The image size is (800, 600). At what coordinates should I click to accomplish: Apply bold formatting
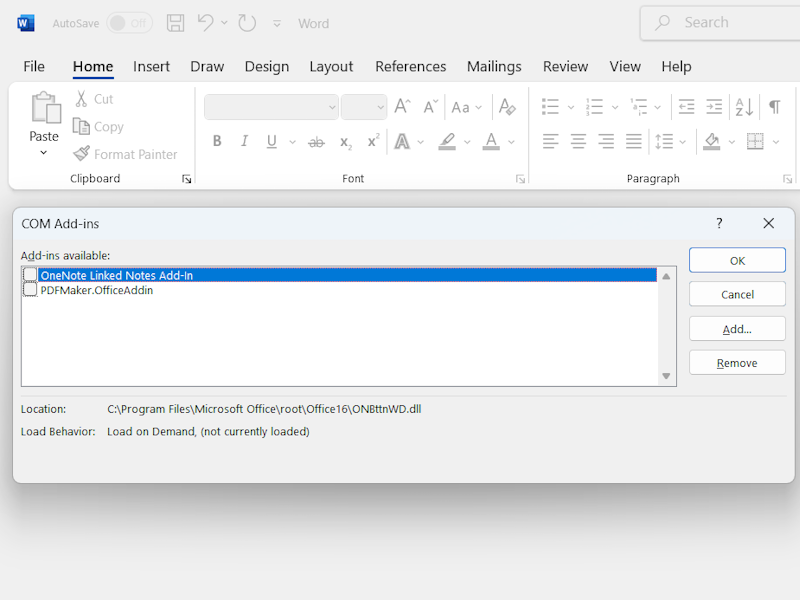coord(217,141)
